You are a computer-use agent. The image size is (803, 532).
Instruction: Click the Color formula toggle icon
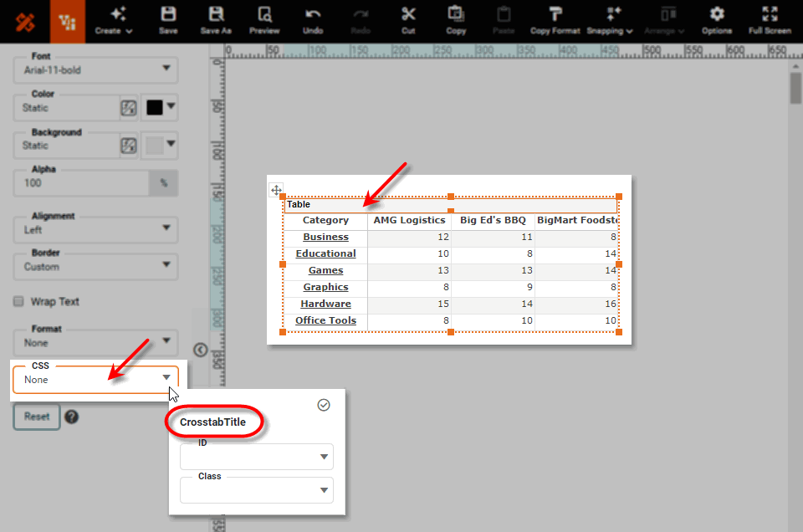[x=127, y=107]
